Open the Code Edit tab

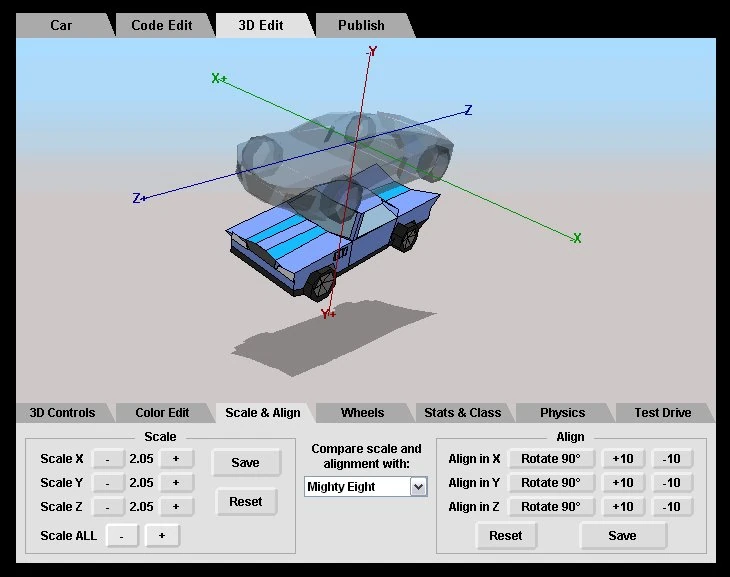162,25
